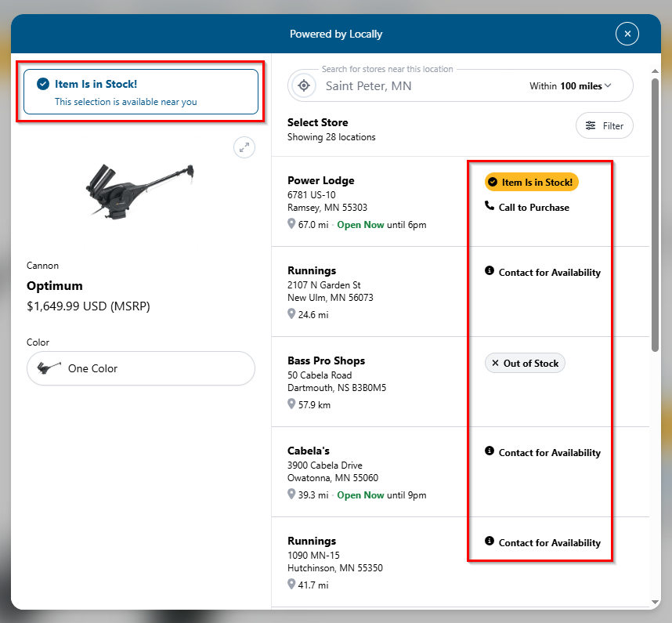
Task: Click the Cannon Optimum product image
Action: coord(140,191)
